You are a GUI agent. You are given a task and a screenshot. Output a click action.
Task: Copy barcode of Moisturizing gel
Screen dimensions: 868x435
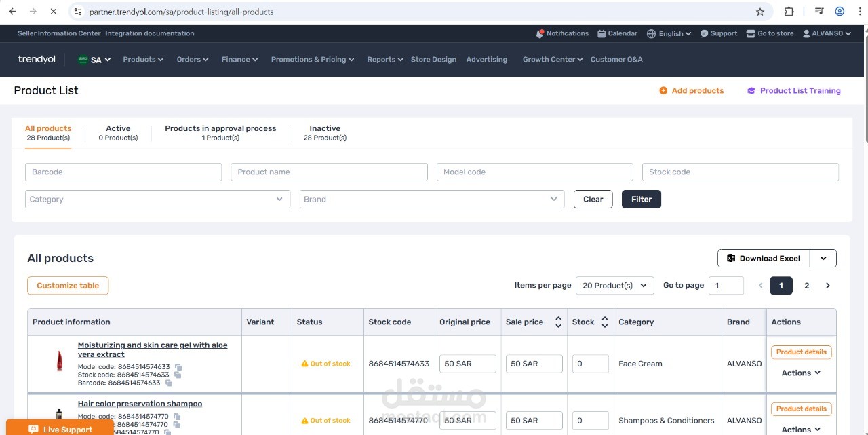(169, 383)
